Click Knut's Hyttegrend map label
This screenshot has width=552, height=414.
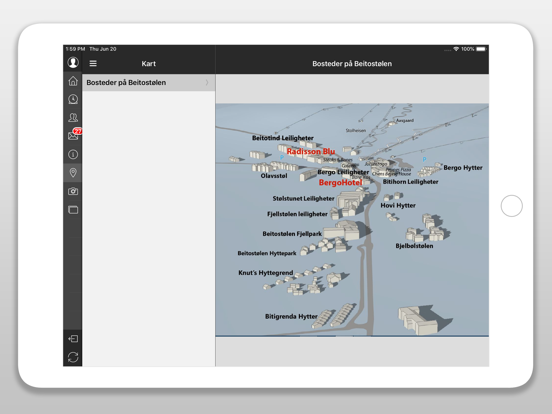click(x=265, y=273)
